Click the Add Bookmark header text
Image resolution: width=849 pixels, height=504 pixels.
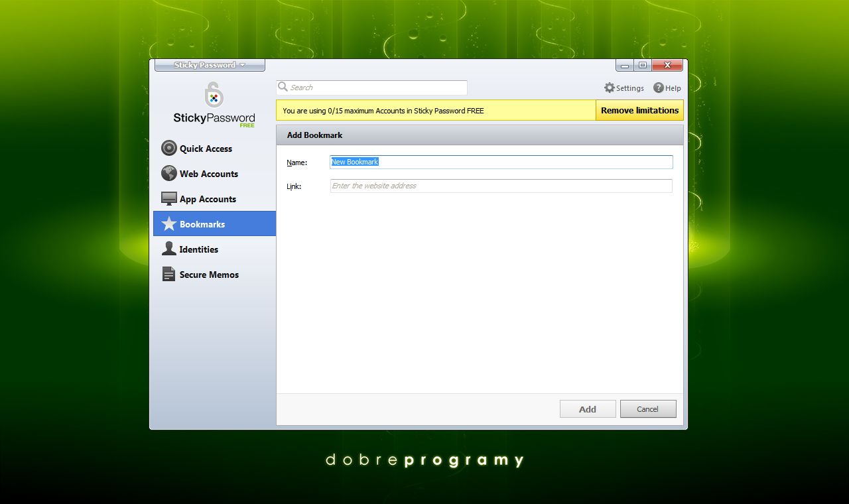coord(314,135)
